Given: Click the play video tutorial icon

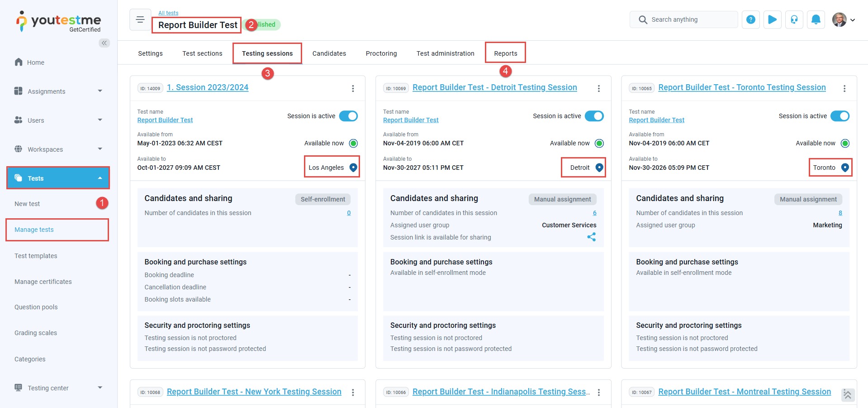Looking at the screenshot, I should click(773, 19).
